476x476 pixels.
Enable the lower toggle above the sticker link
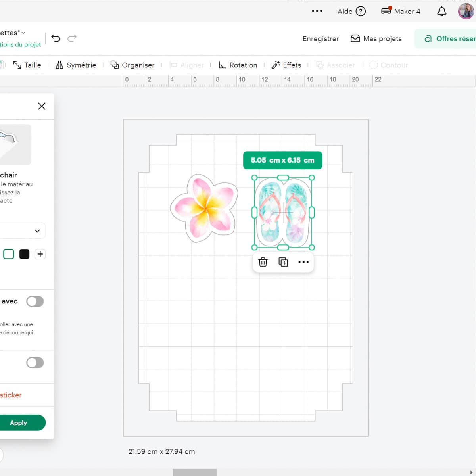[x=35, y=362]
